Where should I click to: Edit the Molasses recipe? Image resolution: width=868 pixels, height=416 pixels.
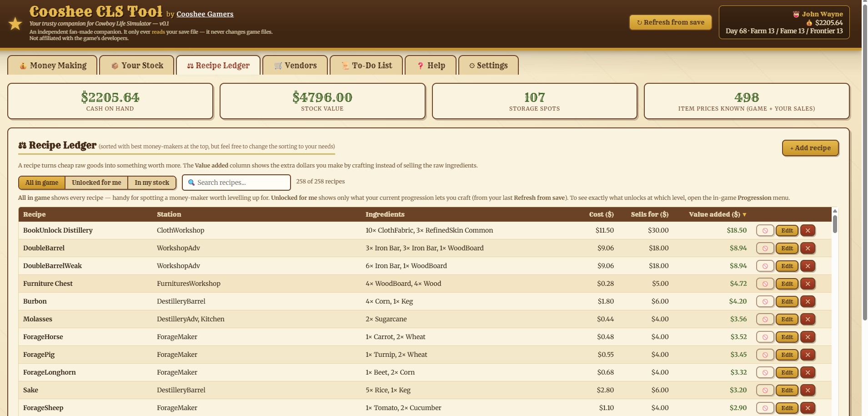click(787, 319)
